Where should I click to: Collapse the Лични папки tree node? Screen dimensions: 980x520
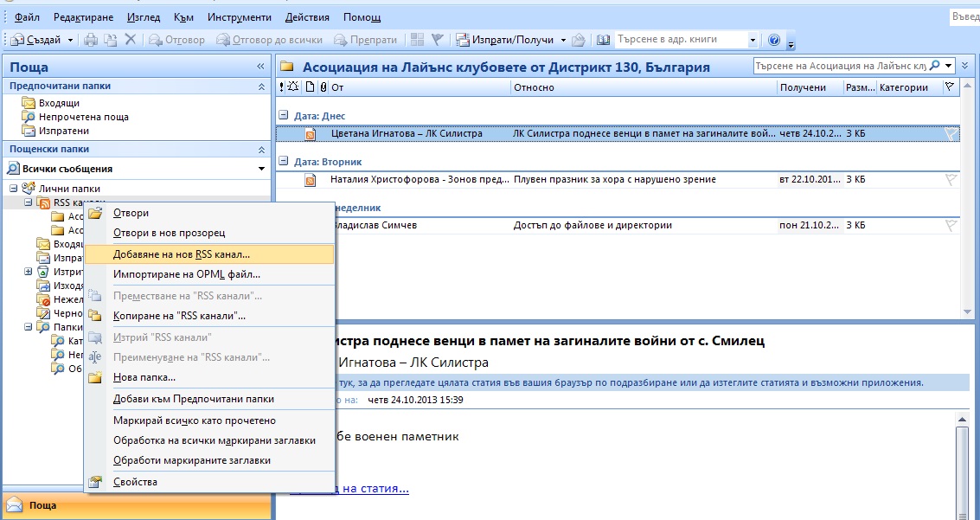(14, 189)
